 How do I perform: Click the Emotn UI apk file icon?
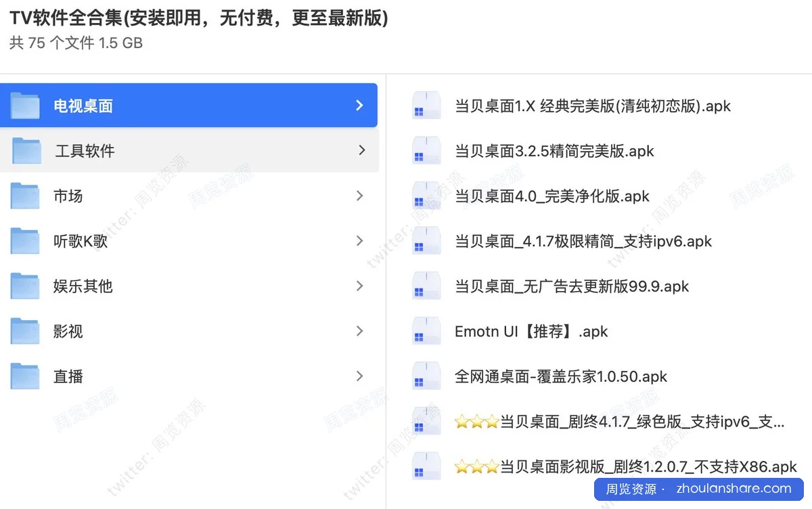(x=426, y=331)
